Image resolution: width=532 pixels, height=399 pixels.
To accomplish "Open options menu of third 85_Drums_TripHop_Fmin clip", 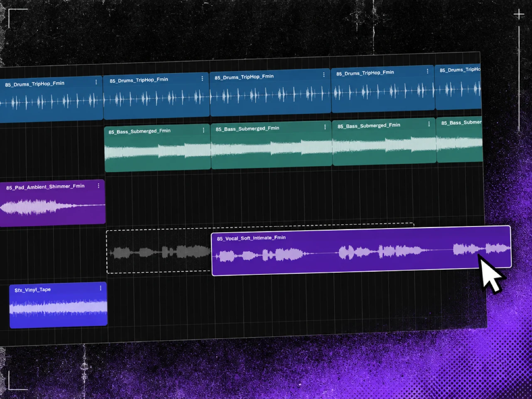I will 324,75.
